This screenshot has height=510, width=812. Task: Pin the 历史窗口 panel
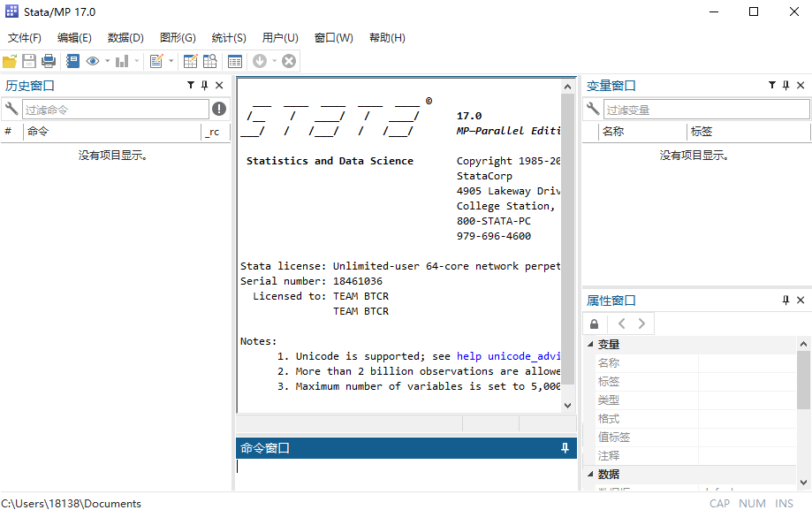coord(205,85)
